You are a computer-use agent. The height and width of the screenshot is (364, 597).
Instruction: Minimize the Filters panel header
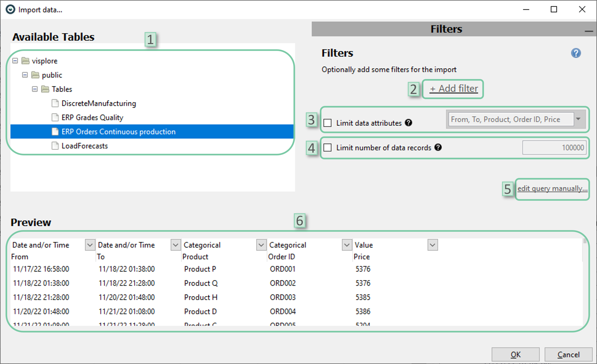click(x=589, y=31)
